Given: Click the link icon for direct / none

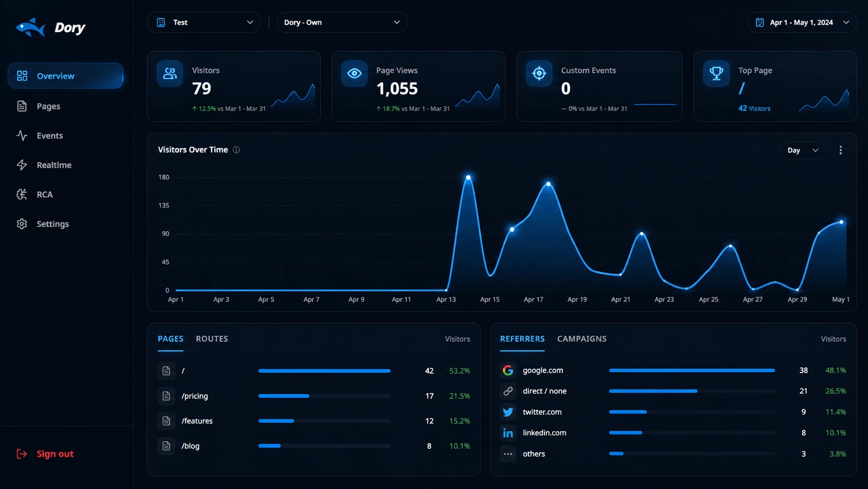Looking at the screenshot, I should click(x=508, y=391).
